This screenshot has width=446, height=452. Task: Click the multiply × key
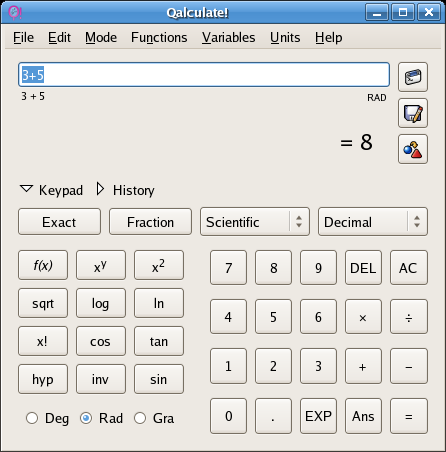[363, 317]
